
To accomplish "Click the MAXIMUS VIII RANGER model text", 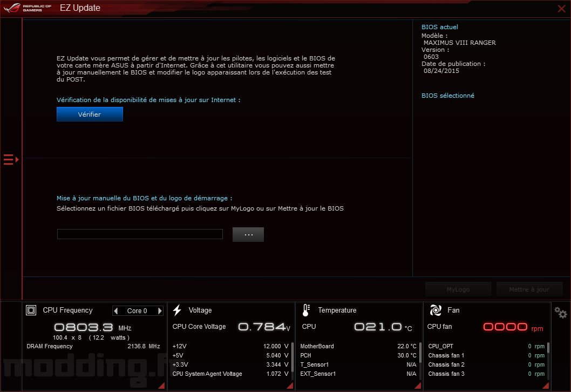I will pyautogui.click(x=460, y=43).
